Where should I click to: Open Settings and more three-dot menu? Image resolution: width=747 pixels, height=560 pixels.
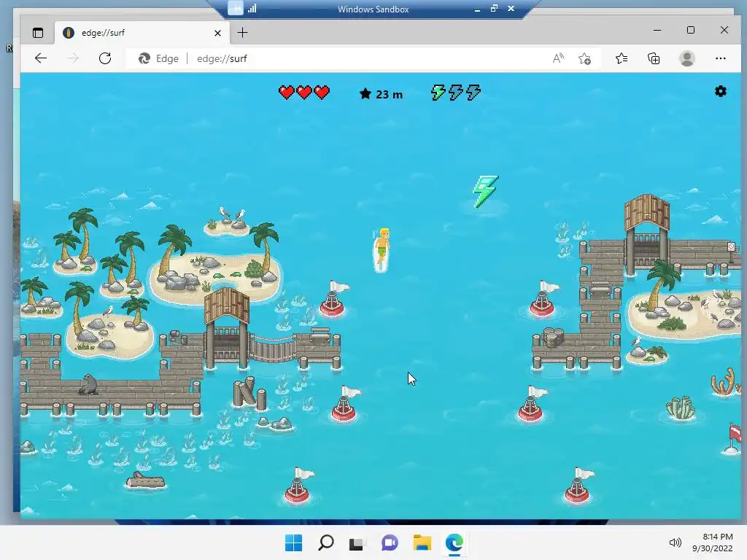click(x=720, y=58)
